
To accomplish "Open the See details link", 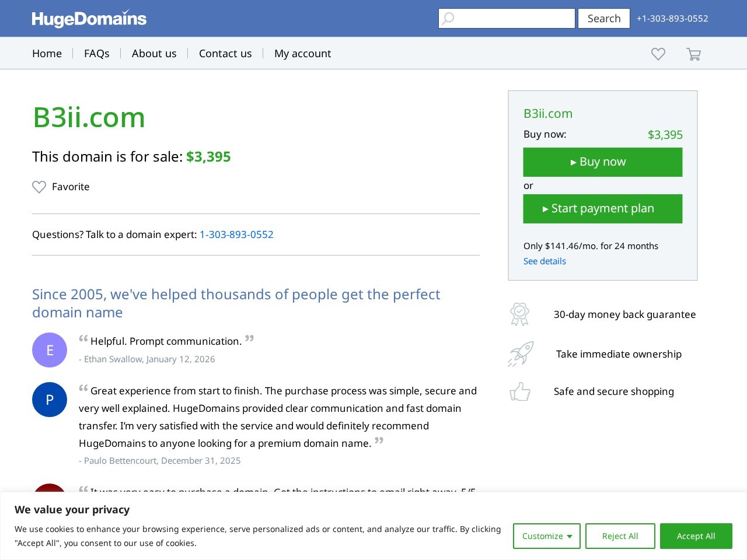I will pyautogui.click(x=544, y=261).
